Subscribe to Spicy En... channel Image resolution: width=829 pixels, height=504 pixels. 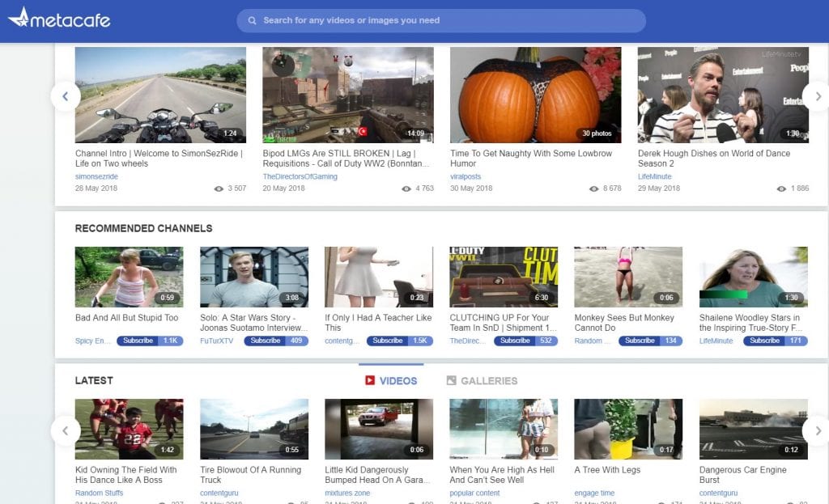tap(138, 341)
